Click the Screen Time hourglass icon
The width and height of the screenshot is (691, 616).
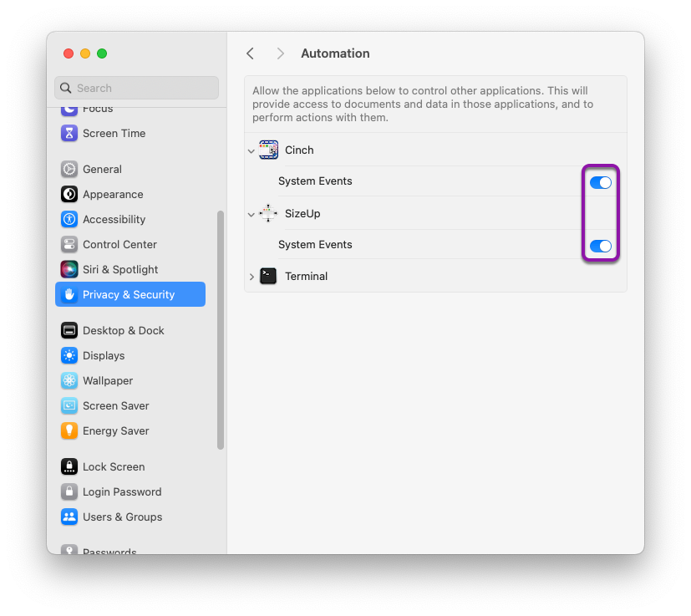69,133
